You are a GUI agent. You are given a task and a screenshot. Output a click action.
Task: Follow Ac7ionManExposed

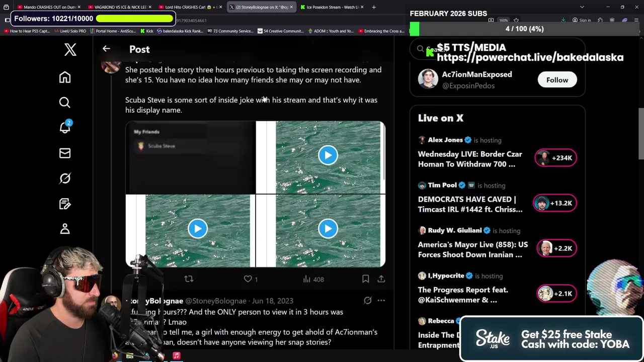(x=557, y=80)
